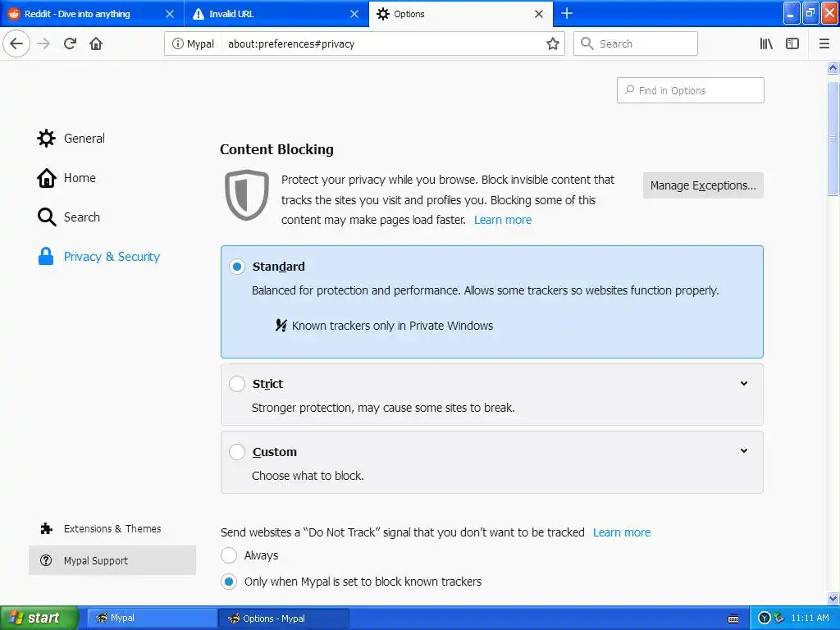
Task: Click the vertical scrollbar thumb
Action: (x=833, y=139)
